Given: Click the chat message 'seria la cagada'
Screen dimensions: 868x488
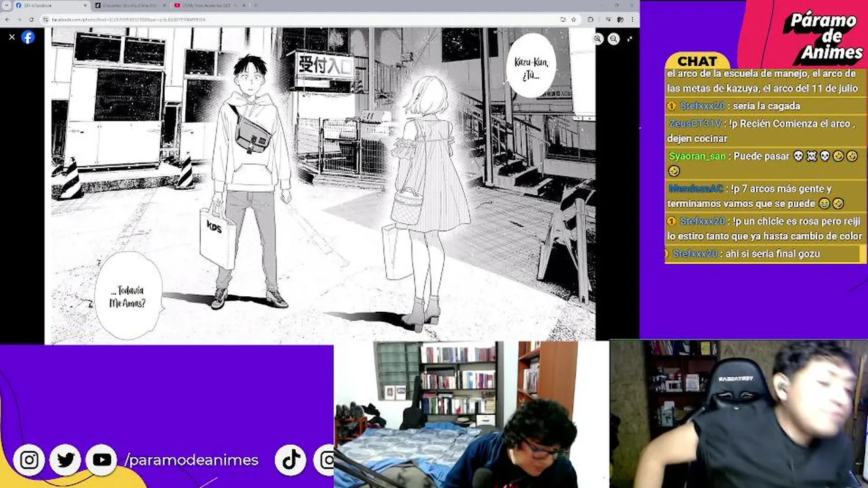Looking at the screenshot, I should (x=766, y=106).
